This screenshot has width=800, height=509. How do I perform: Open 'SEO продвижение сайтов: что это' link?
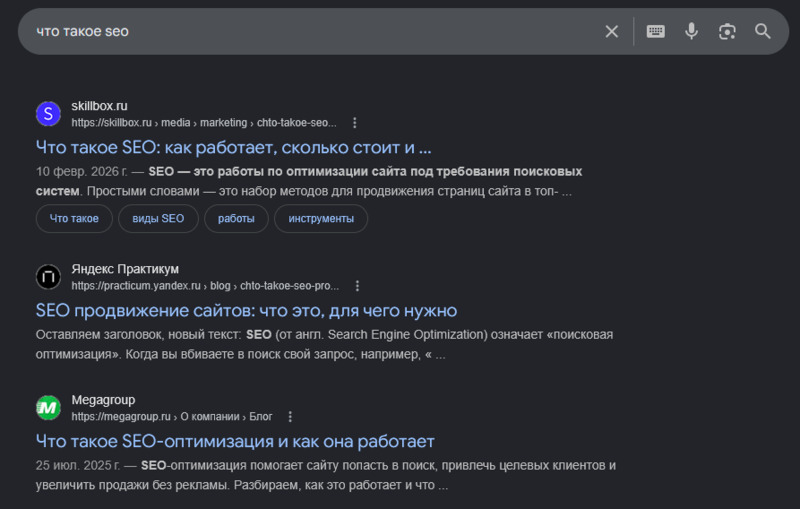[246, 311]
